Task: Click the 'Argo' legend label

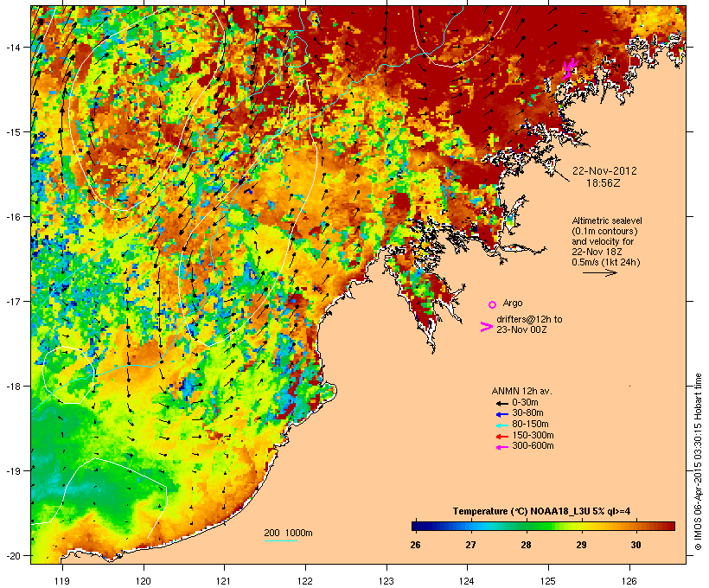Action: 513,303
